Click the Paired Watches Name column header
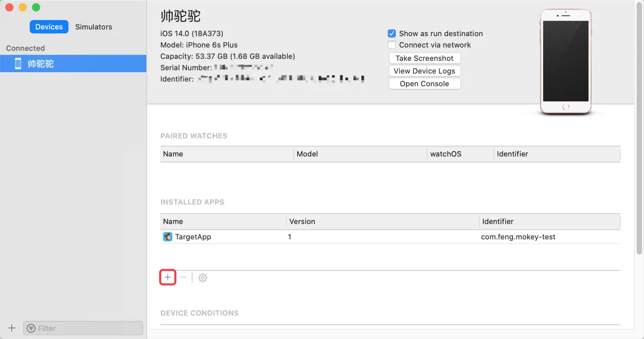Viewport: 644px width, 339px height. [227, 154]
